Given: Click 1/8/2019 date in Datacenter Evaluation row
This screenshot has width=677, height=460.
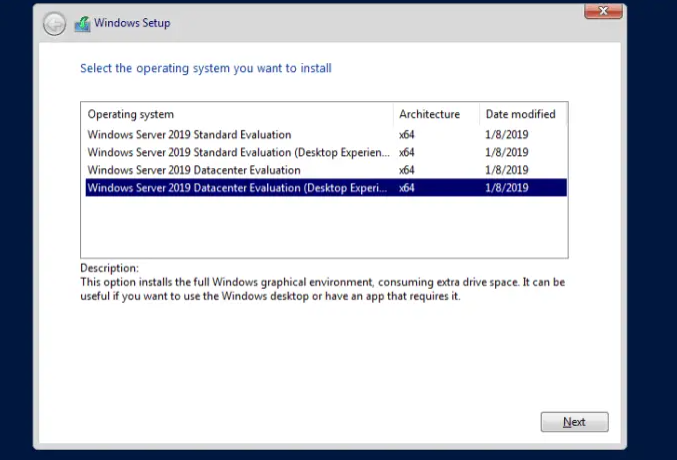Looking at the screenshot, I should tap(506, 170).
